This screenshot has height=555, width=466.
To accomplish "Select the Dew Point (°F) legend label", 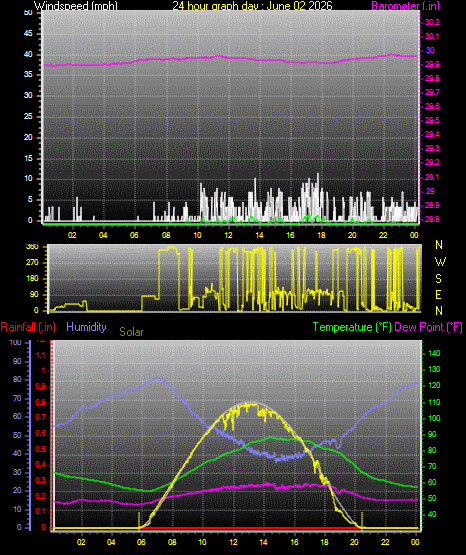I will (x=428, y=327).
